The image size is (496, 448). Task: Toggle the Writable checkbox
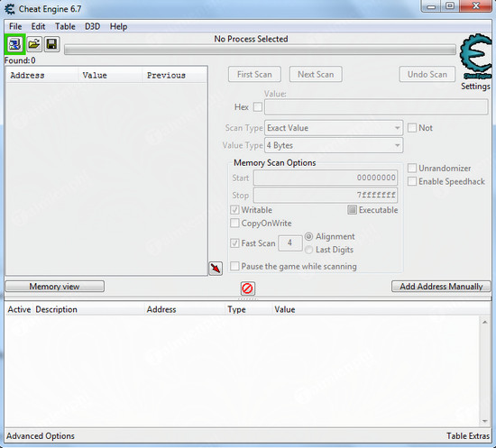(x=234, y=210)
